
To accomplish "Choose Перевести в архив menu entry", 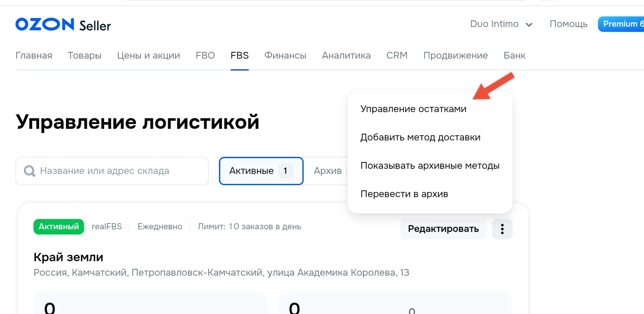I will [404, 194].
